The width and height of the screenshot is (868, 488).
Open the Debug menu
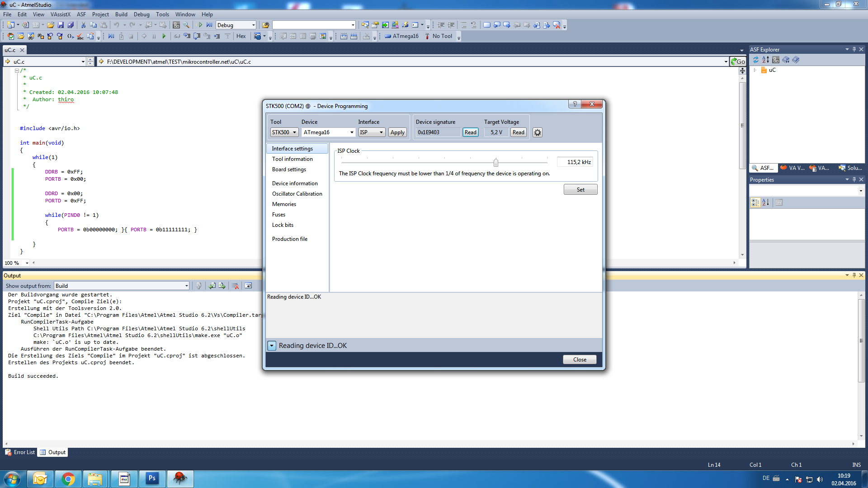tap(142, 14)
